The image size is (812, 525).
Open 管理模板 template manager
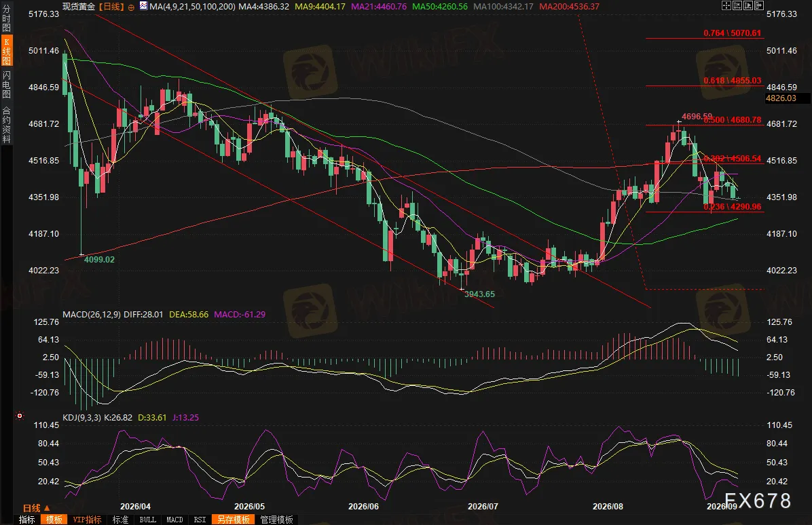[x=276, y=520]
